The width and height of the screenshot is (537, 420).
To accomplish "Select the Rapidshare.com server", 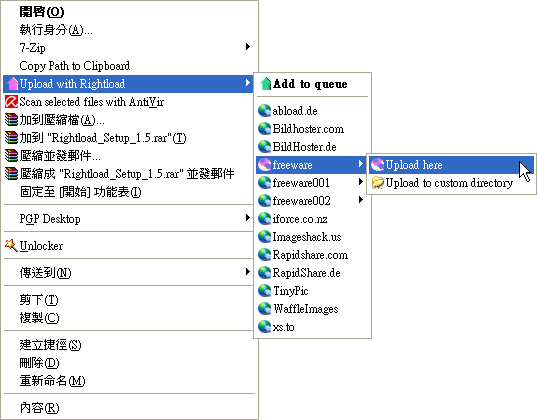I will (x=312, y=255).
